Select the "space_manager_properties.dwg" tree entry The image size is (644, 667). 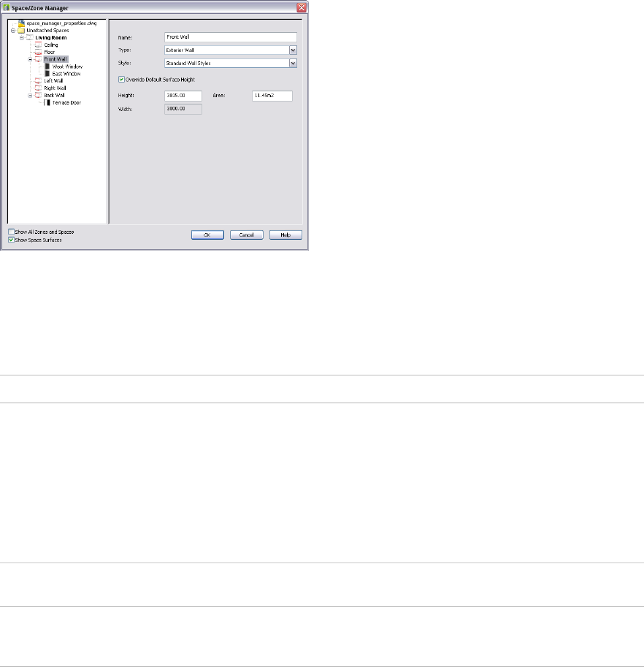(61, 23)
